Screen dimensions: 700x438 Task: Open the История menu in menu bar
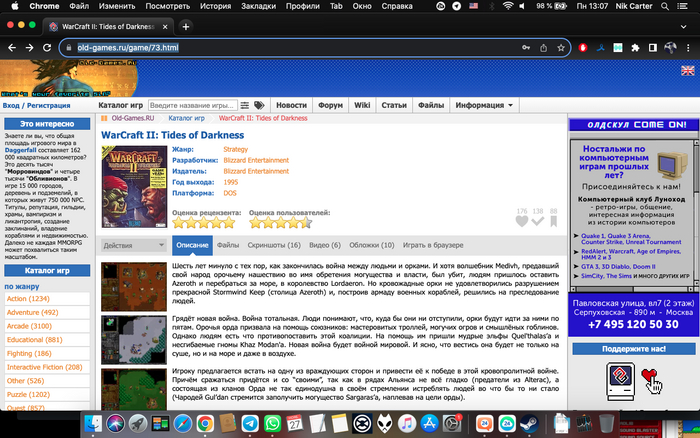(x=216, y=6)
